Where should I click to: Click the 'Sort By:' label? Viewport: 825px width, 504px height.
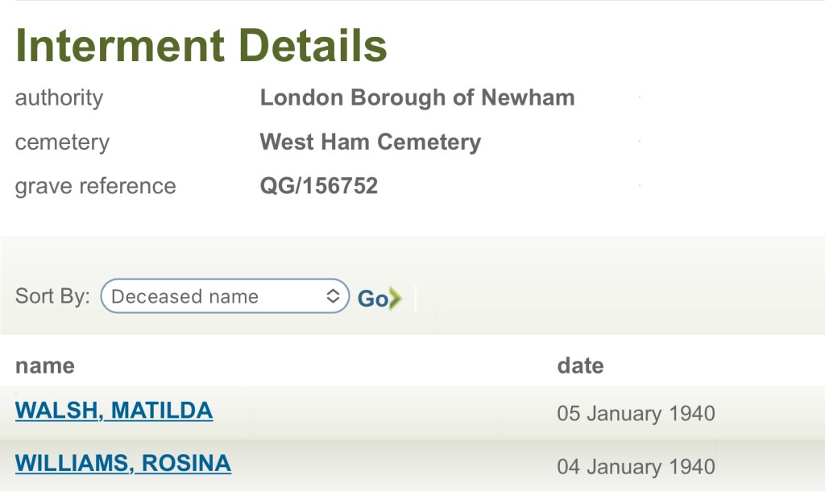tap(52, 296)
